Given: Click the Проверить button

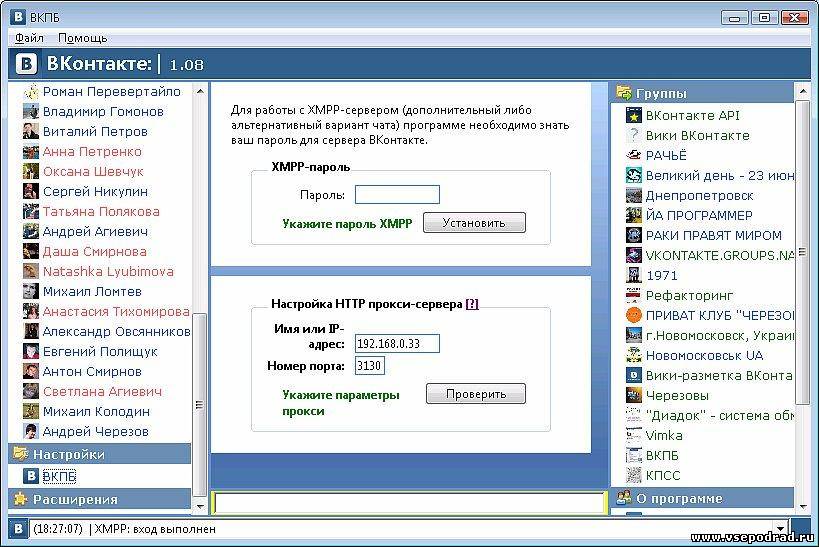Looking at the screenshot, I should point(476,393).
